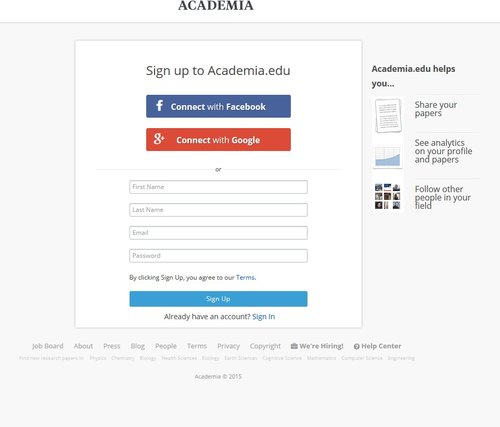The image size is (500, 427).
Task: Click the Academia logo at top
Action: (x=216, y=6)
